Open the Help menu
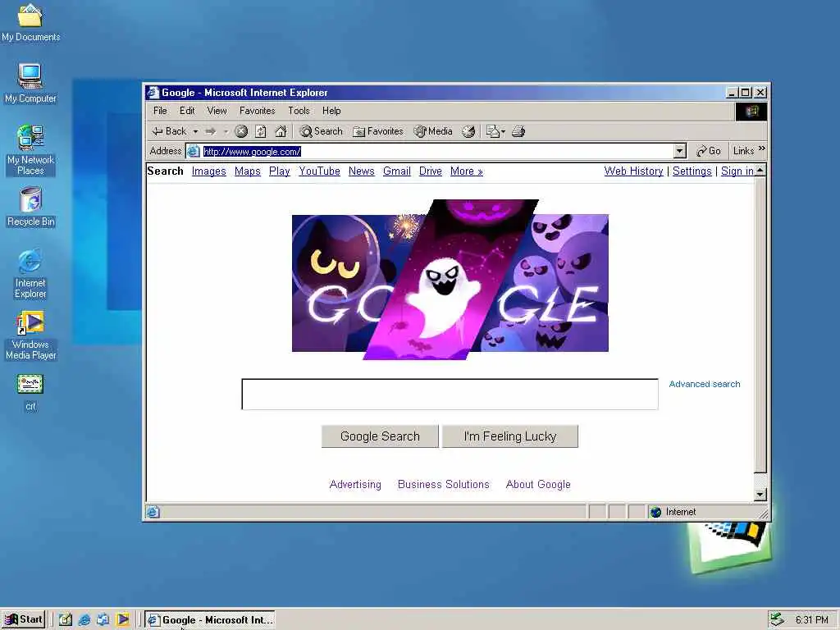840x630 pixels. [331, 111]
